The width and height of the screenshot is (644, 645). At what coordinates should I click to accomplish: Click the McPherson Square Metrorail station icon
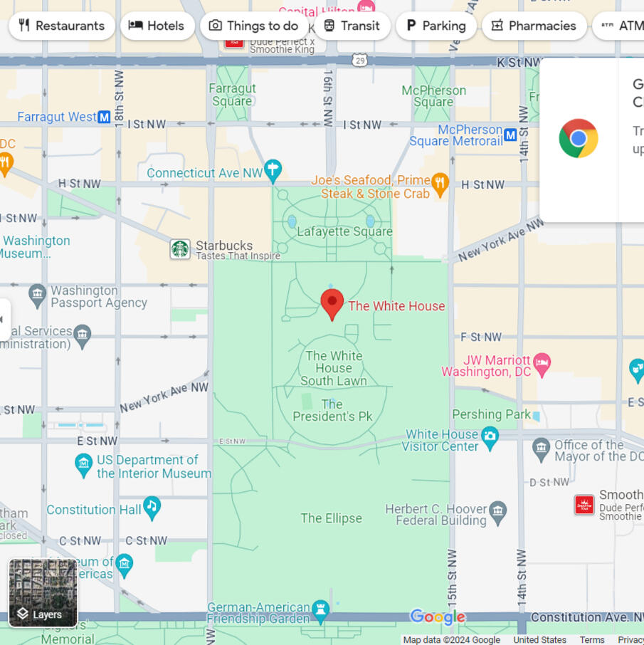(x=510, y=135)
